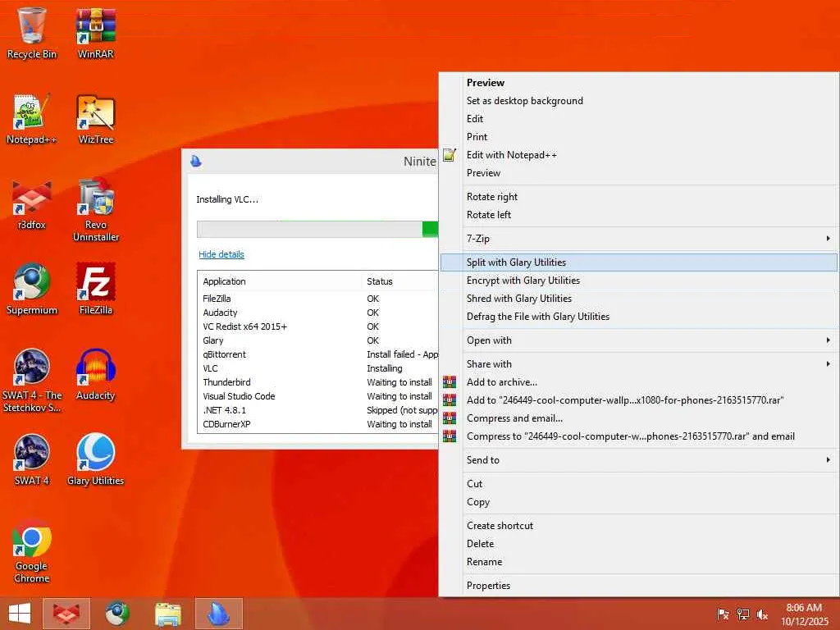Select the .NET 4.8.1 row in Ninite

(x=318, y=410)
